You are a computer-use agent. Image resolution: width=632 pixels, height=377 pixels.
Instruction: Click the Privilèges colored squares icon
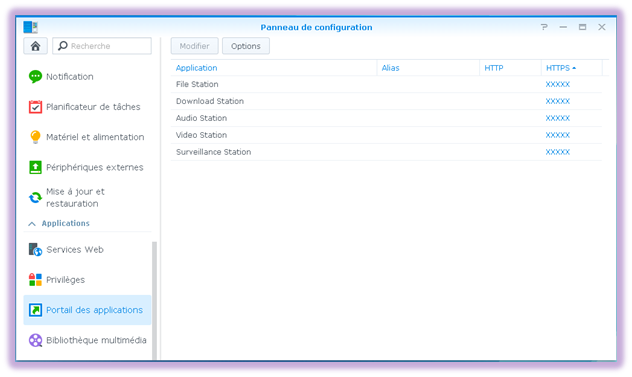35,280
